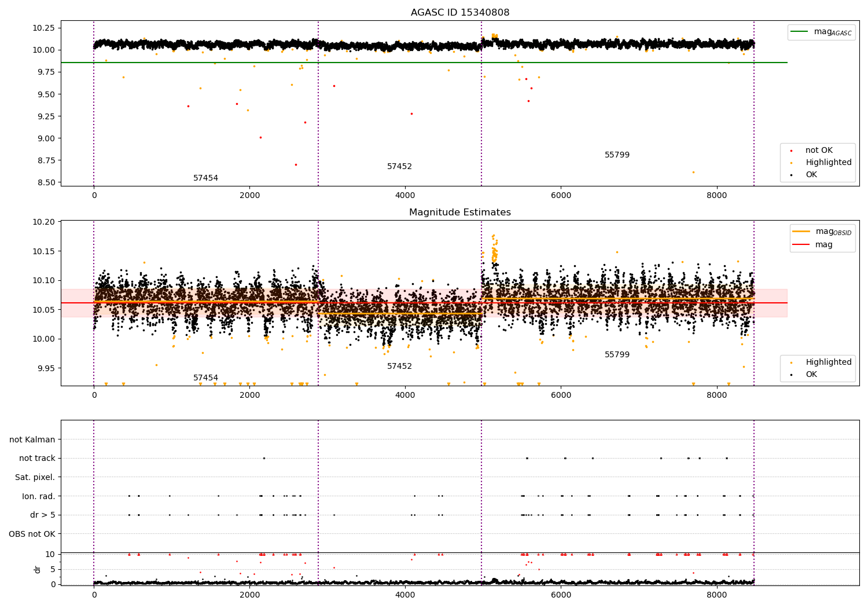Viewport: 868px width, 608px height.
Task: Click the title 'AGASC ID 15340808'
Action: [x=460, y=12]
